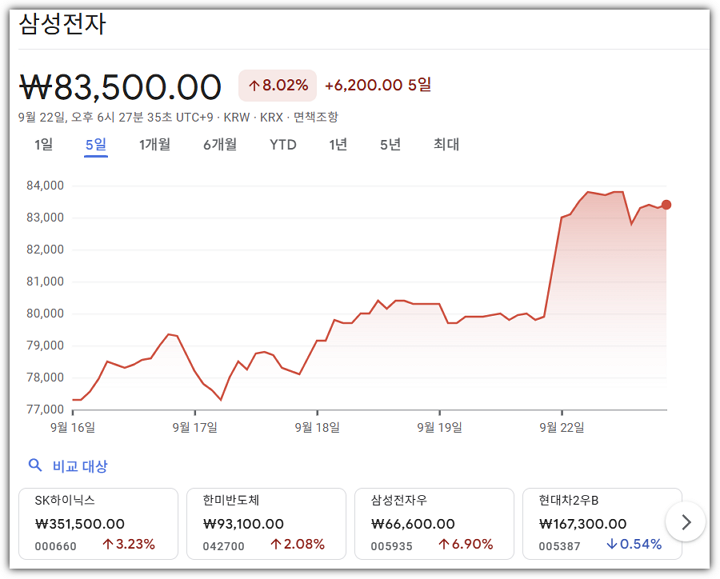The width and height of the screenshot is (720, 579).
Task: Select the 1년 range tab
Action: [x=338, y=145]
